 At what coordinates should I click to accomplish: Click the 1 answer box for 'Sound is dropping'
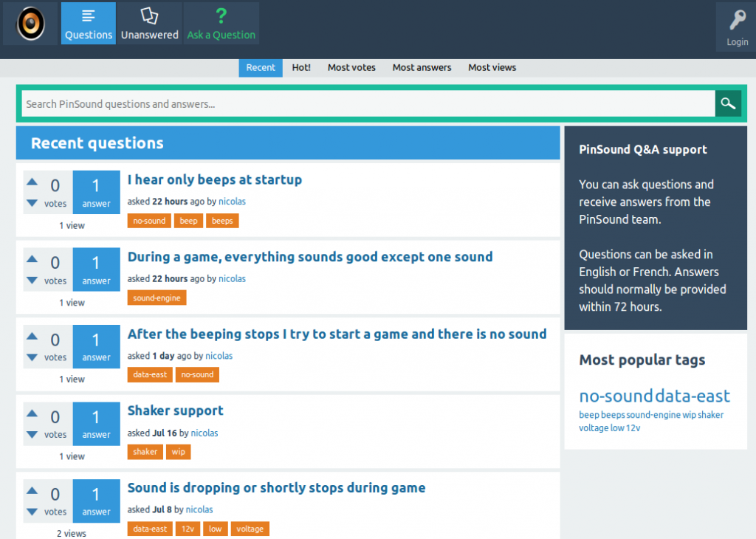97,501
